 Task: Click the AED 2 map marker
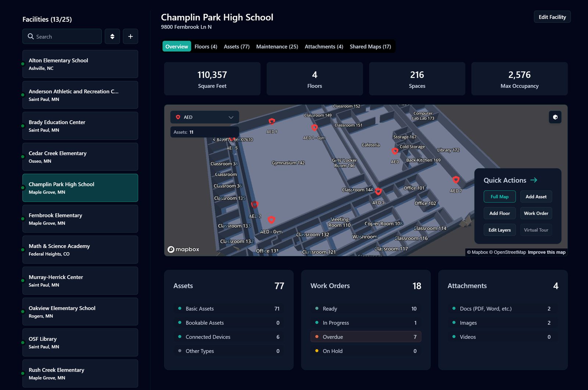[254, 205]
